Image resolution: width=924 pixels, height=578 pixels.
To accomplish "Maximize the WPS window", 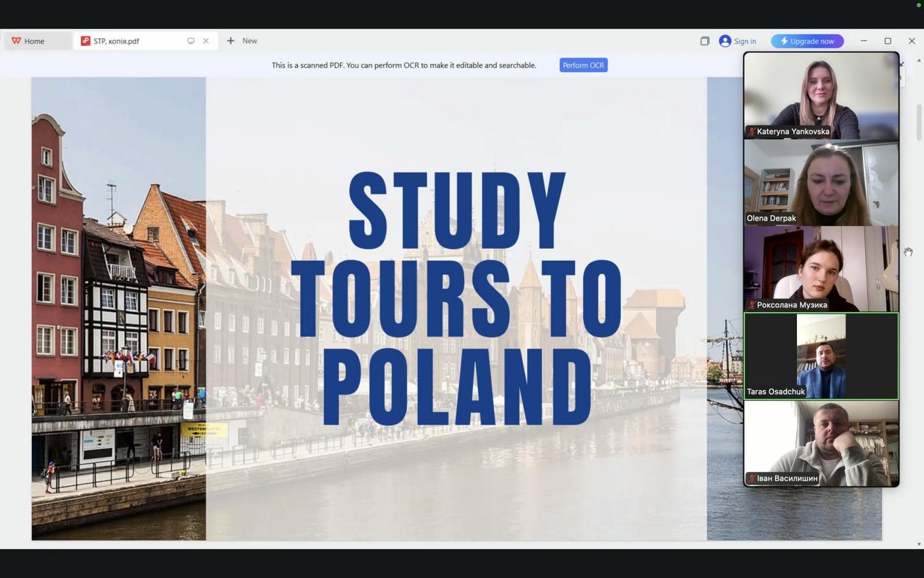I will (x=887, y=41).
